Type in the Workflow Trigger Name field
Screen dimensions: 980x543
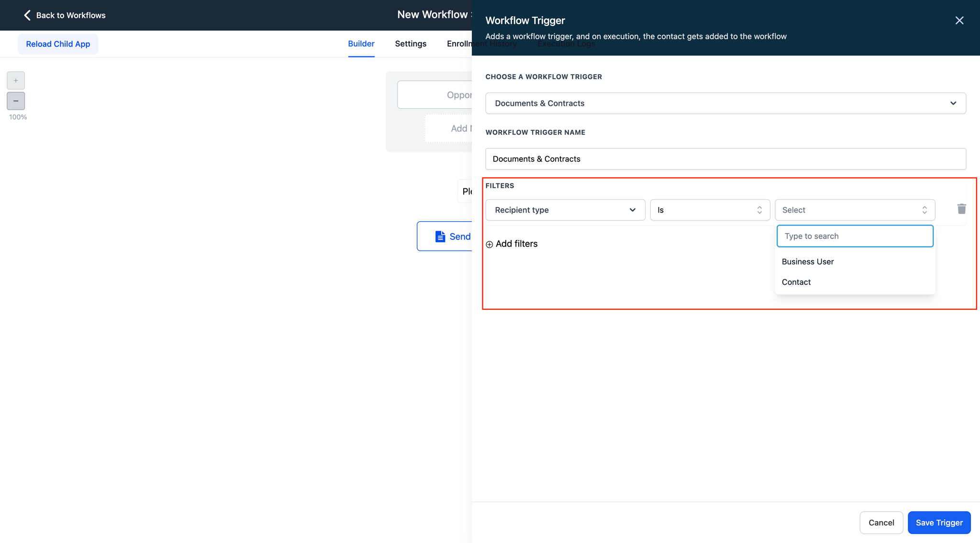click(725, 158)
